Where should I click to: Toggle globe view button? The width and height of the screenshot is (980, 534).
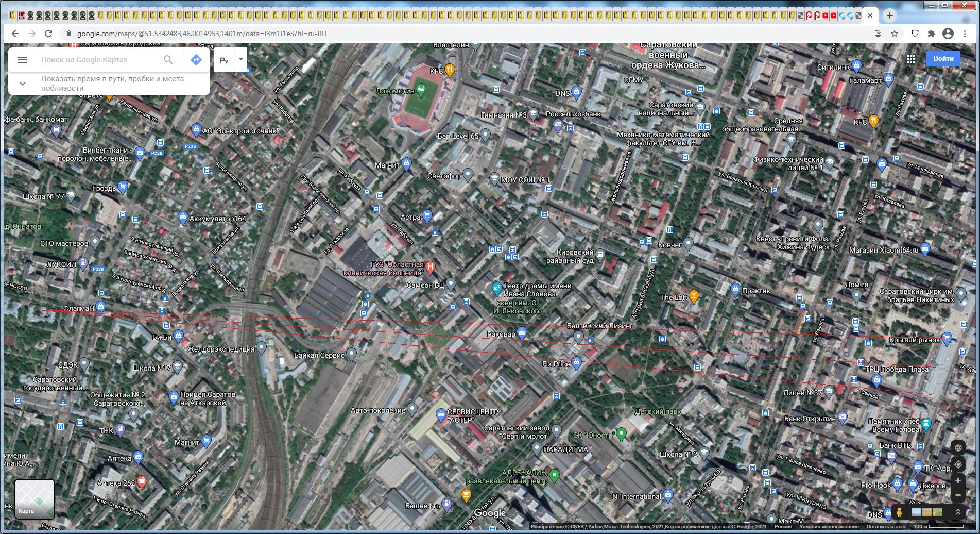pyautogui.click(x=958, y=447)
